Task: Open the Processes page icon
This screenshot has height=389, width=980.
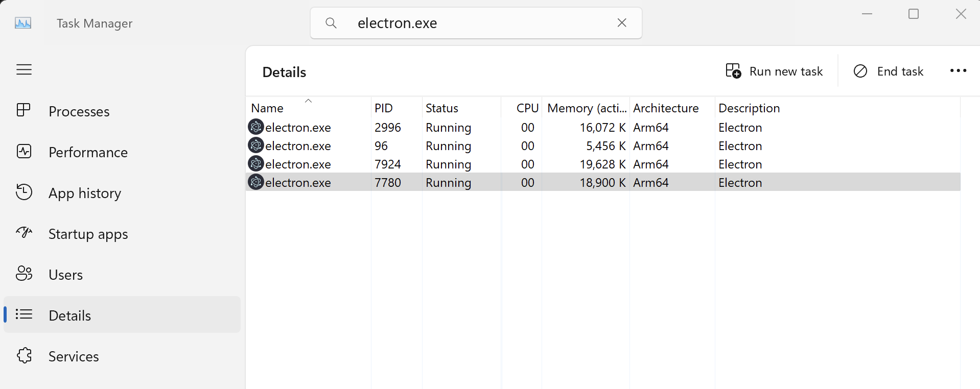Action: [x=24, y=111]
